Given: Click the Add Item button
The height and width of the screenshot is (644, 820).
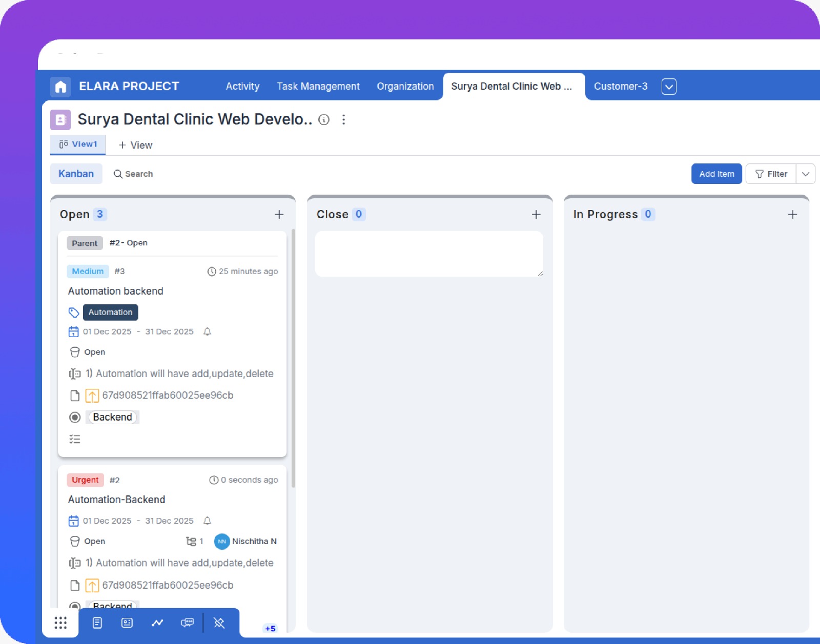Looking at the screenshot, I should (716, 174).
